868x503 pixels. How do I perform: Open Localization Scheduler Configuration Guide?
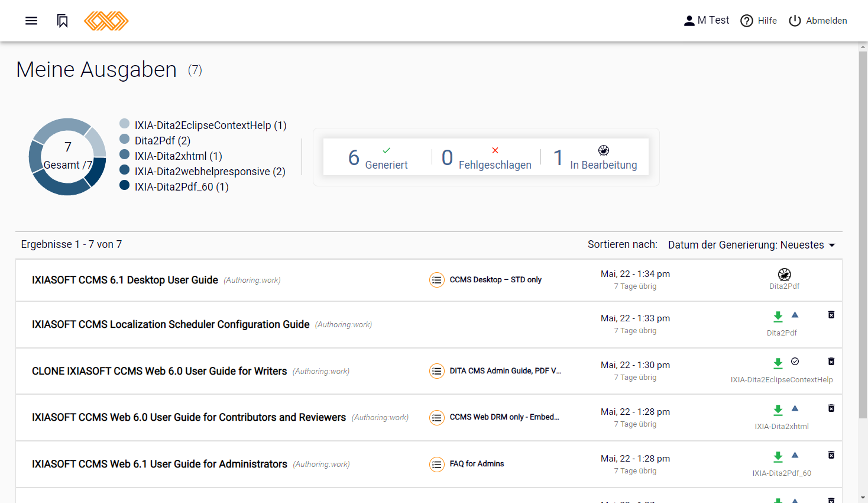coord(171,324)
